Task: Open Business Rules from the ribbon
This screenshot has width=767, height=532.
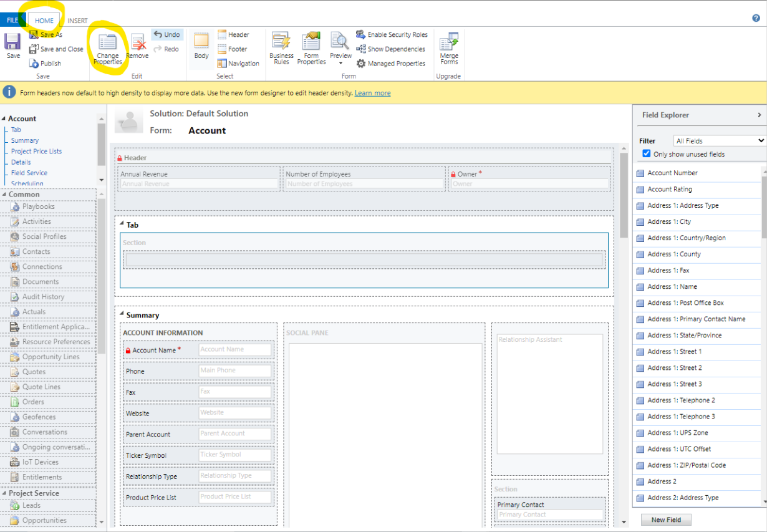Action: [281, 49]
